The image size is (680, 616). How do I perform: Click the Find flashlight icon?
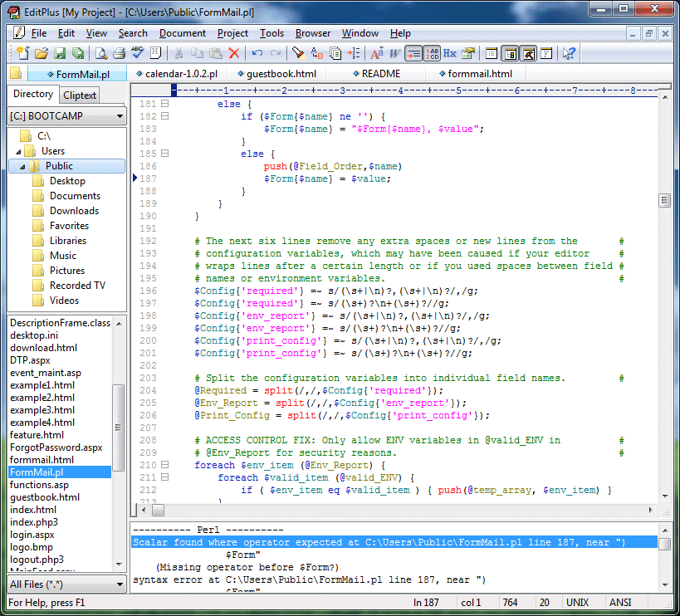[298, 53]
